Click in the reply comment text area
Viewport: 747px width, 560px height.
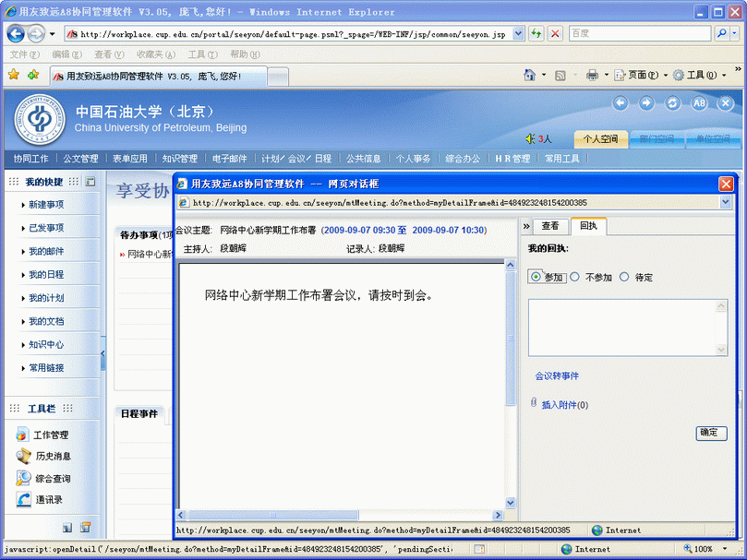coord(627,327)
